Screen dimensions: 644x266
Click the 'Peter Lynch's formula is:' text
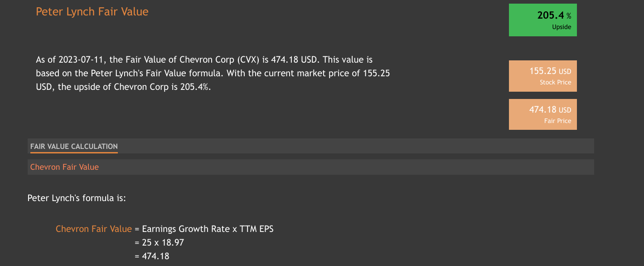click(x=77, y=198)
